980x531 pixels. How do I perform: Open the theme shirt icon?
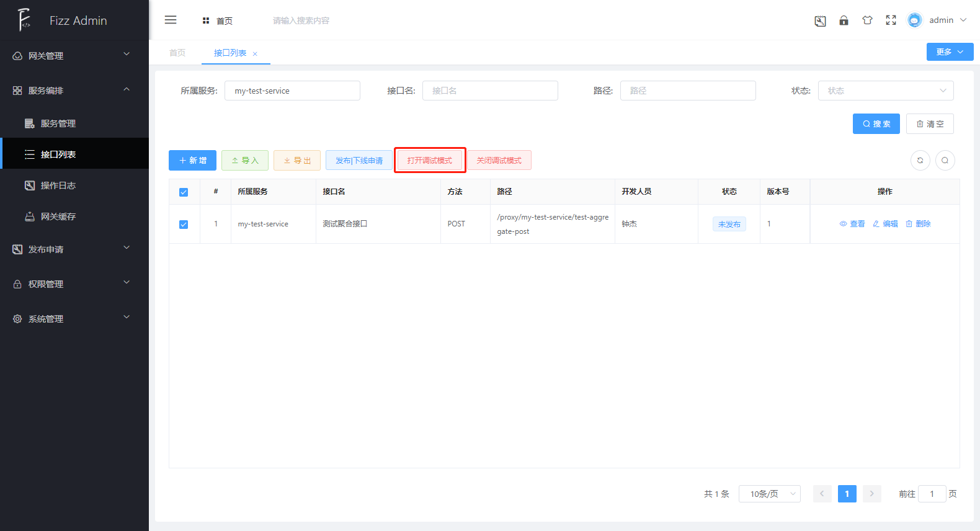[x=867, y=20]
